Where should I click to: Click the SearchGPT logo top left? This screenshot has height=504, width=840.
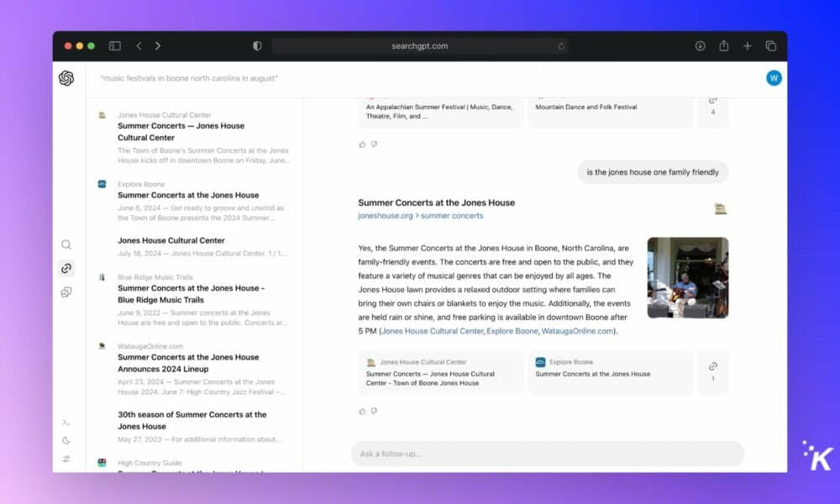click(x=66, y=78)
